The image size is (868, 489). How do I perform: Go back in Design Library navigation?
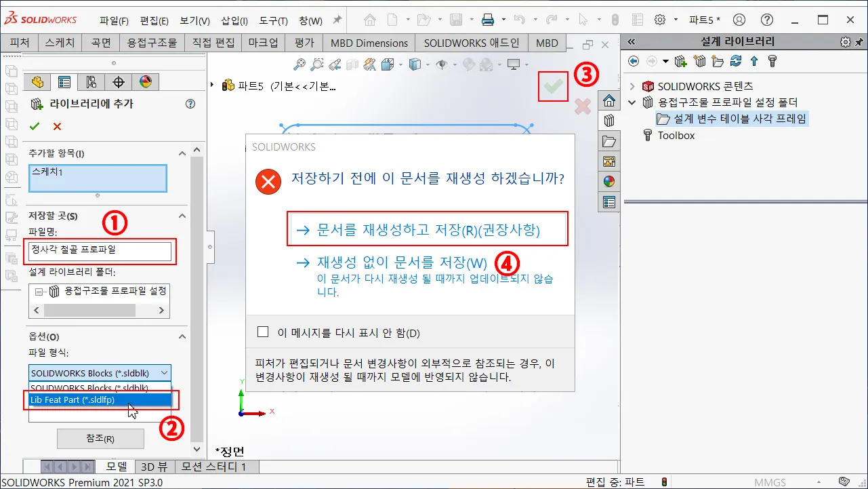[634, 61]
